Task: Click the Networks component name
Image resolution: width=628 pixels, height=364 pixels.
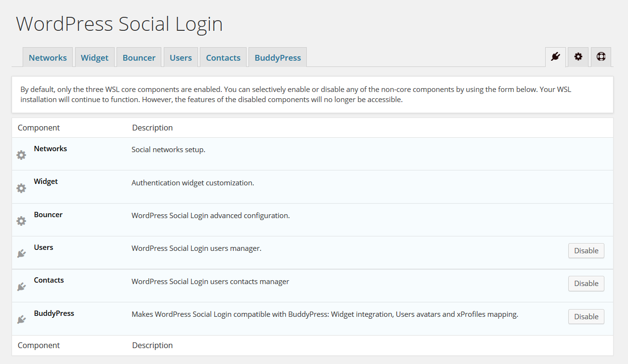Action: tap(51, 149)
